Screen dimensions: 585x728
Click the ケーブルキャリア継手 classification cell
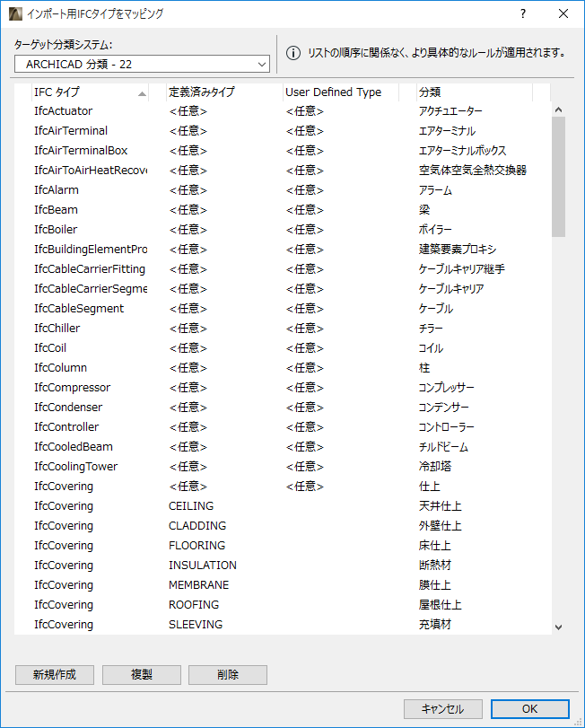(461, 268)
